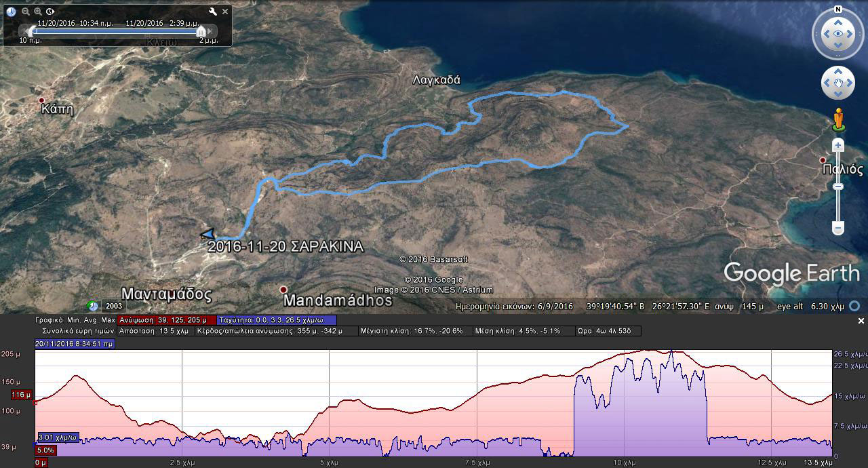The image size is (868, 468).
Task: Close the elevation profile panel
Action: coord(861,321)
